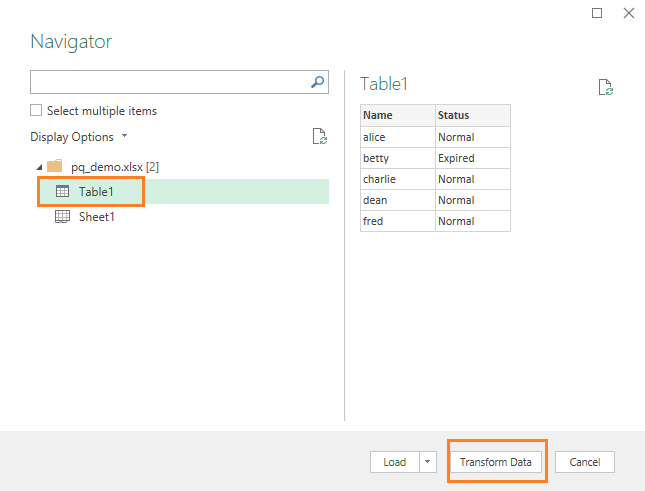The image size is (645, 491).
Task: Click the Expired status cell
Action: click(472, 158)
